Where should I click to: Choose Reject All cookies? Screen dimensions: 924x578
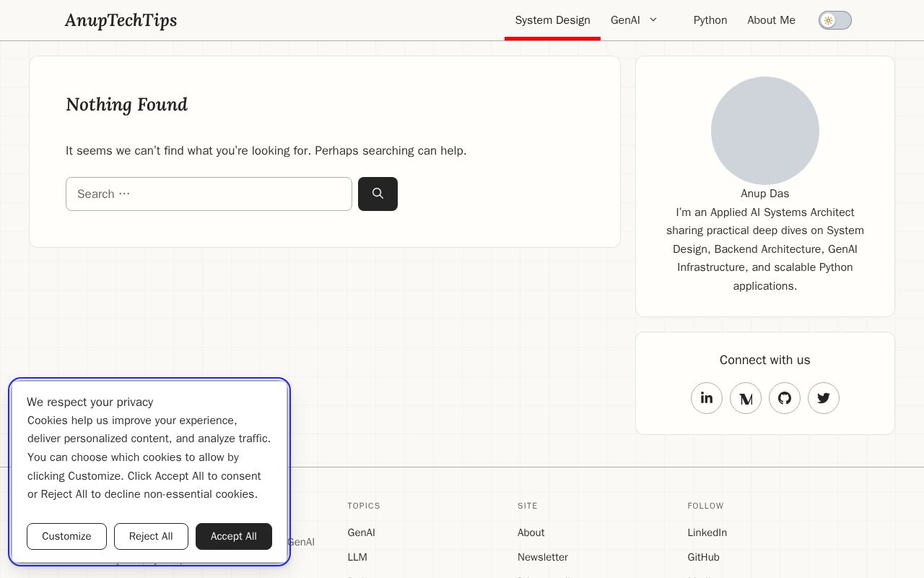151,536
